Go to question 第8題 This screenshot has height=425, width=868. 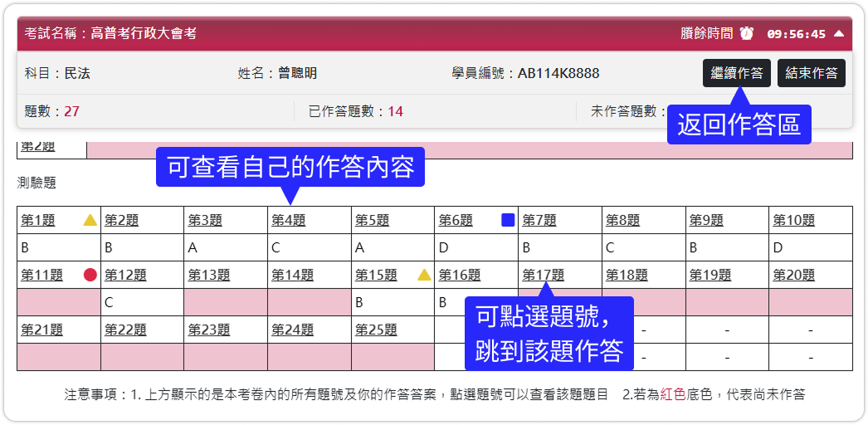(622, 220)
